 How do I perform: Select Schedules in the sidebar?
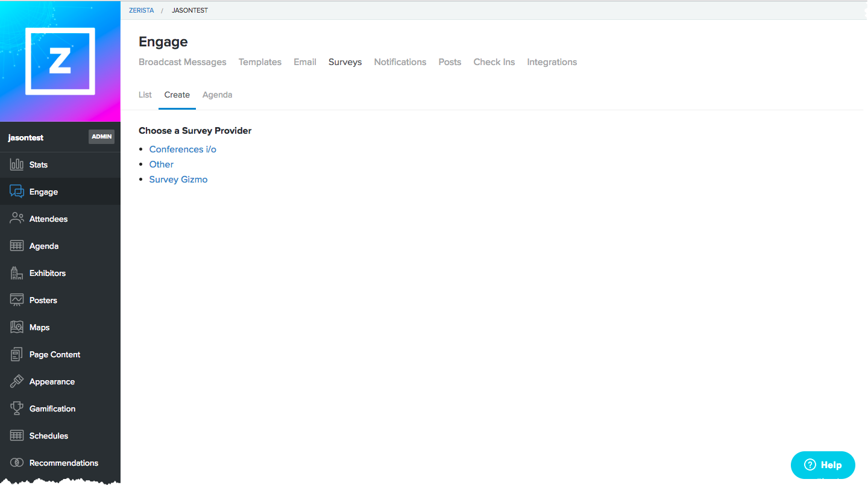60,436
